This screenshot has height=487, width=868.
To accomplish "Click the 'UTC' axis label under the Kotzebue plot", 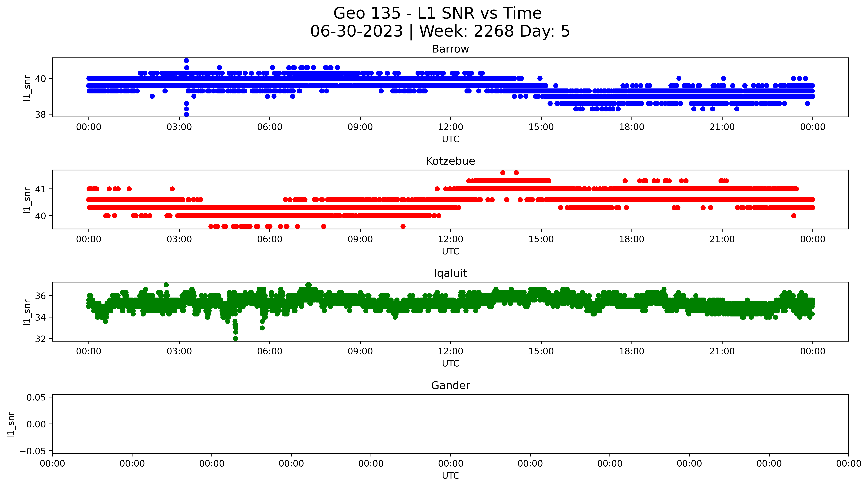I will [451, 251].
